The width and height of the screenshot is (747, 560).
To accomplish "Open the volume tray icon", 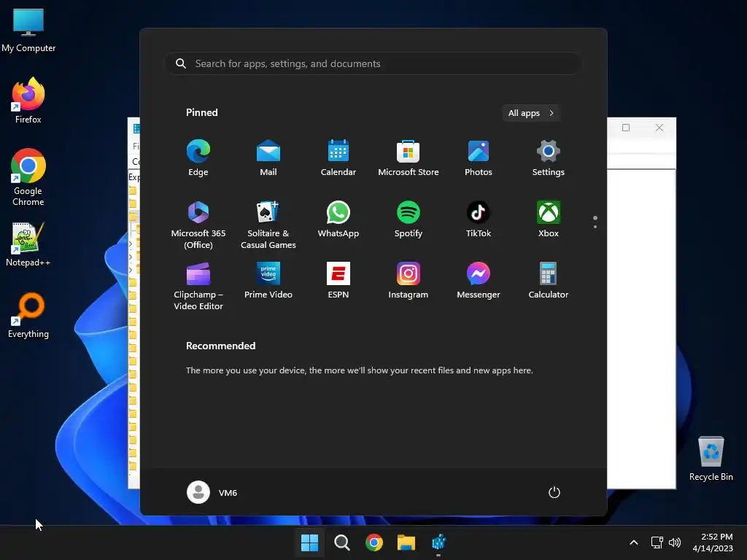I will [x=675, y=542].
